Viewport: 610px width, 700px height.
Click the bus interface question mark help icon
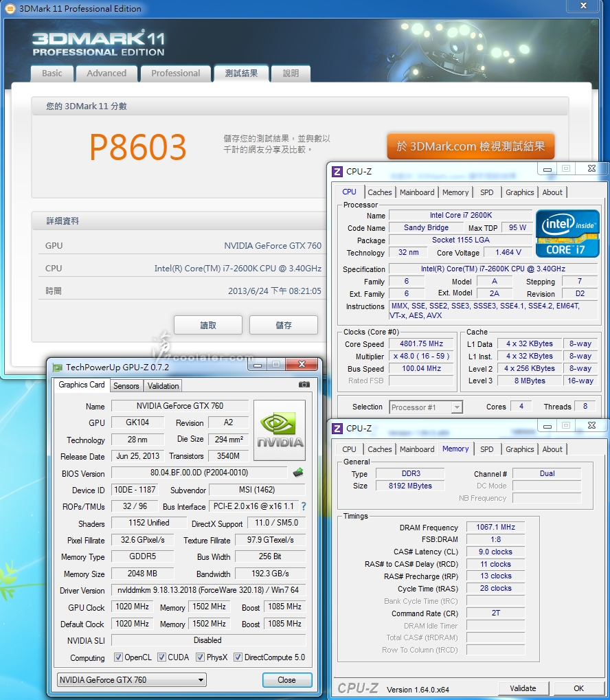[x=304, y=506]
